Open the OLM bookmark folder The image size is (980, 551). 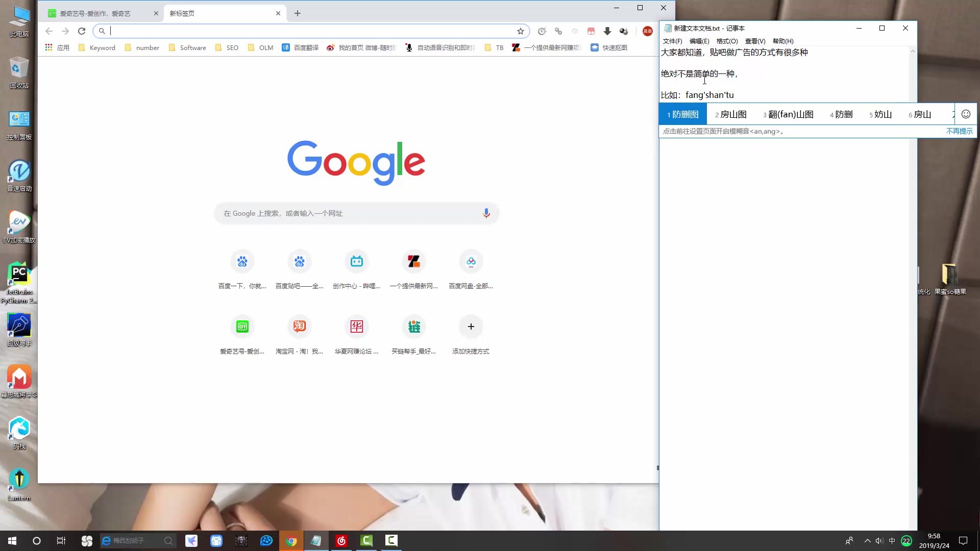pos(261,47)
